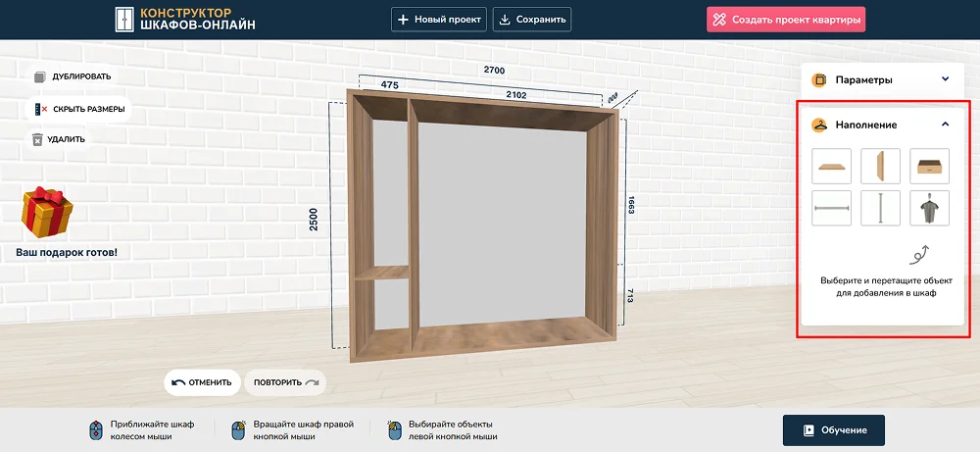Click Создать проект квартиры button
Screen dimensions: 980x452
786,20
